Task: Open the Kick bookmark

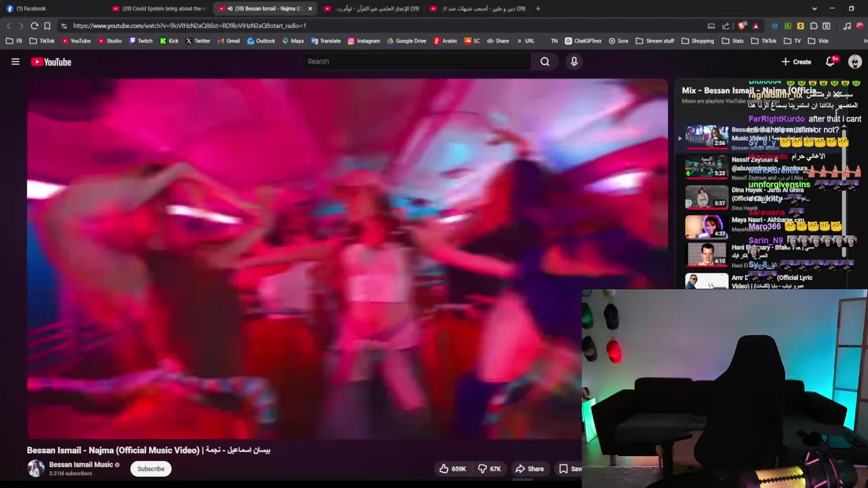Action: coord(169,41)
